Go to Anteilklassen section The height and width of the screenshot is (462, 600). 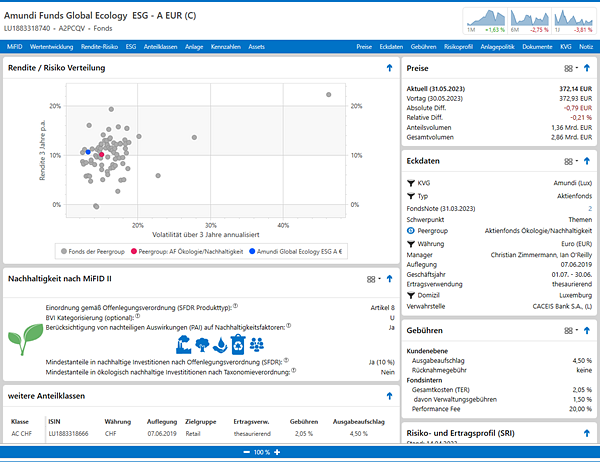pyautogui.click(x=160, y=47)
